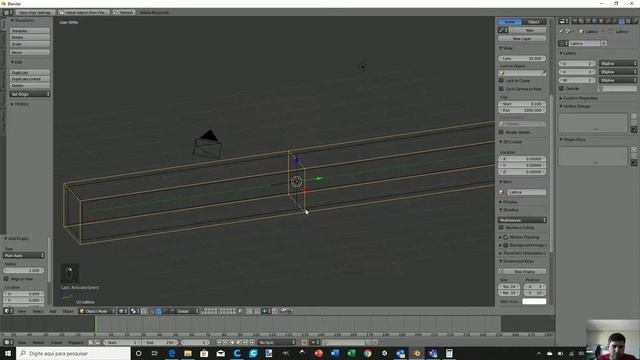The image size is (640, 360).
Task: Open the Properties editor type icon
Action: 563,21
